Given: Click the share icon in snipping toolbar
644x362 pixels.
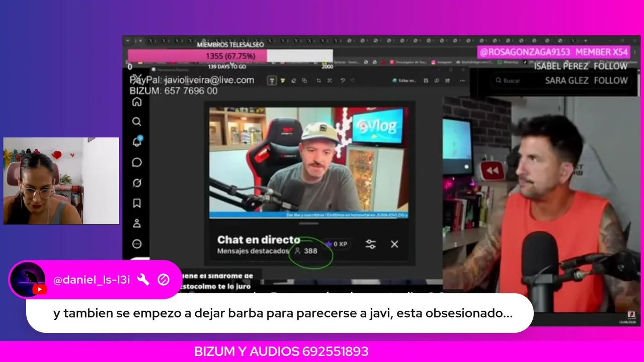Looking at the screenshot, I should pyautogui.click(x=447, y=80).
